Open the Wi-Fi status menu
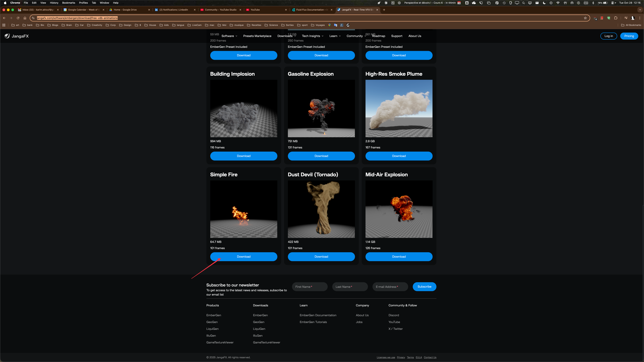 coord(558,3)
